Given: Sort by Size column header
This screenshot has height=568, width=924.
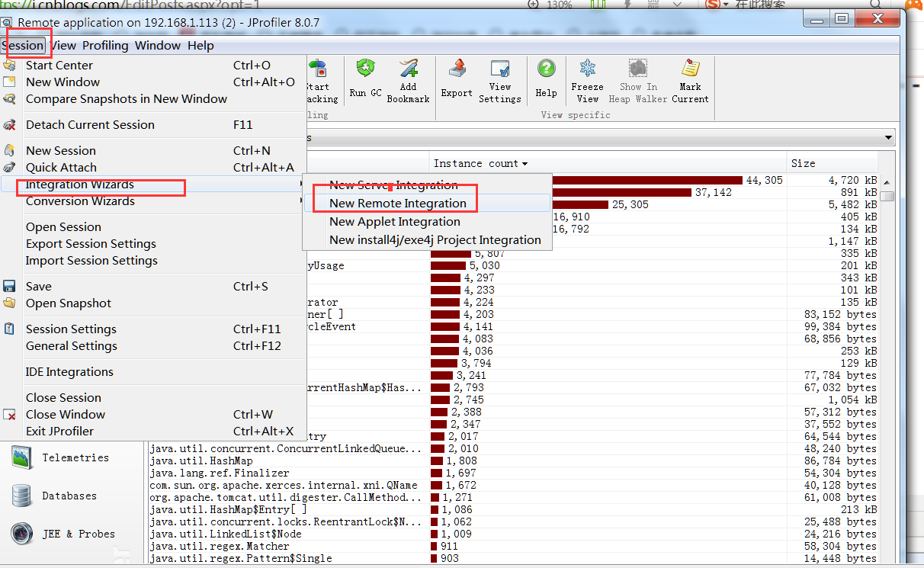Looking at the screenshot, I should (x=833, y=163).
